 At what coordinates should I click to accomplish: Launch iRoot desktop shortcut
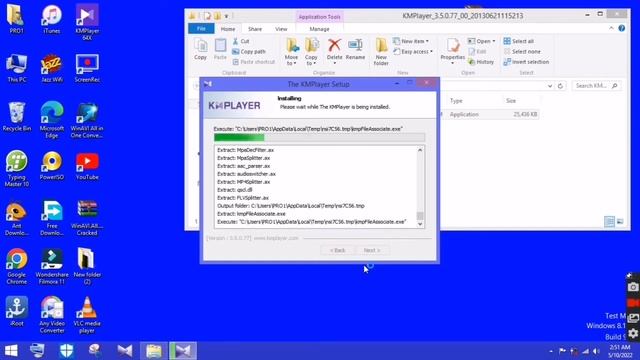click(16, 311)
